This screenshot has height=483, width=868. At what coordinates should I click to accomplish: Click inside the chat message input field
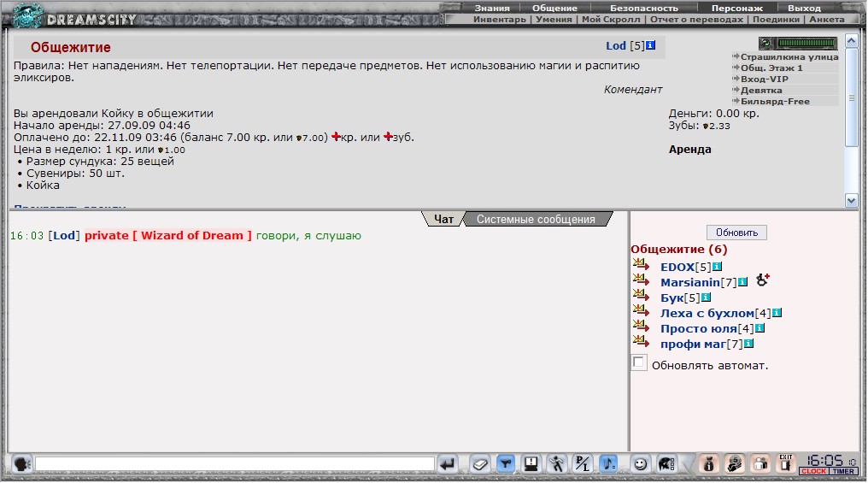point(235,463)
